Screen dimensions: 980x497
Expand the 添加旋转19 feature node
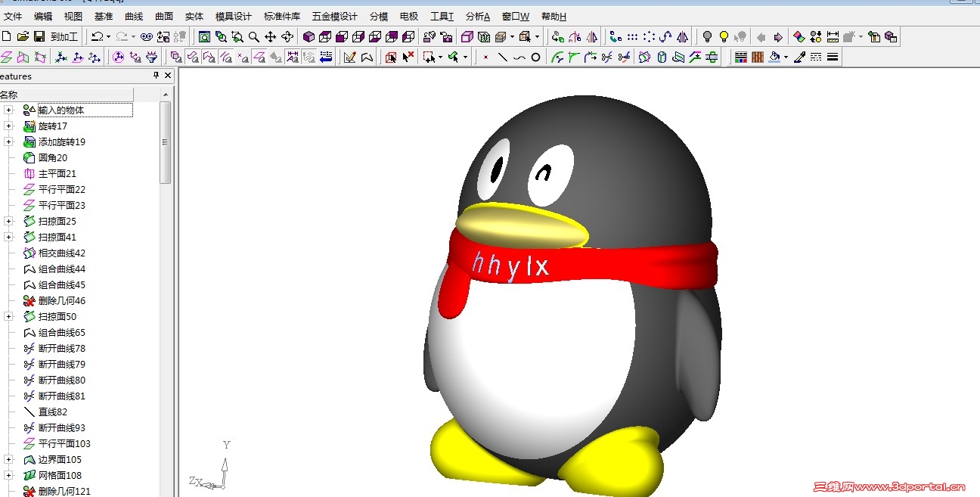(9, 141)
